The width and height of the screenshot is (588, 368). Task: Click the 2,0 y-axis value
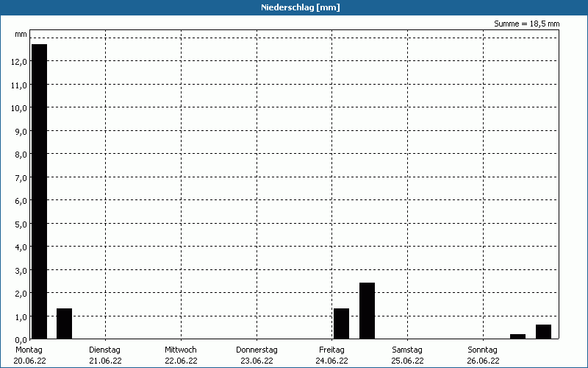(x=21, y=294)
